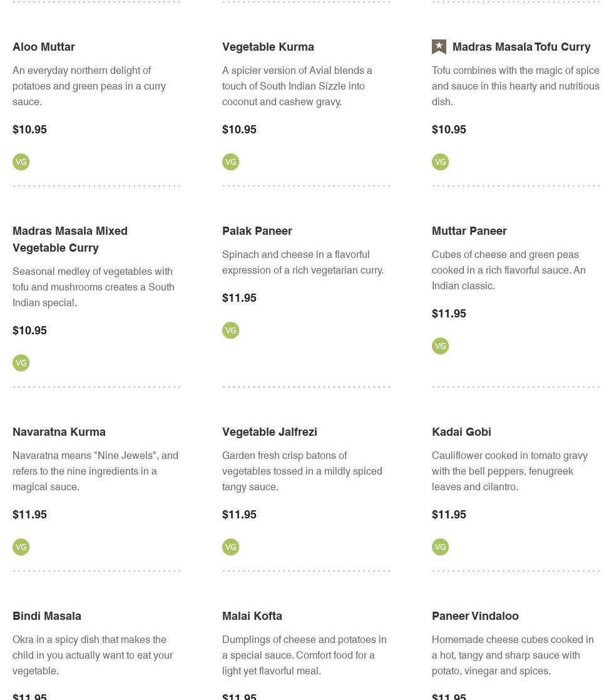
Task: Click the VG badge under Madras Masala Tofu Curry
Action: (441, 162)
